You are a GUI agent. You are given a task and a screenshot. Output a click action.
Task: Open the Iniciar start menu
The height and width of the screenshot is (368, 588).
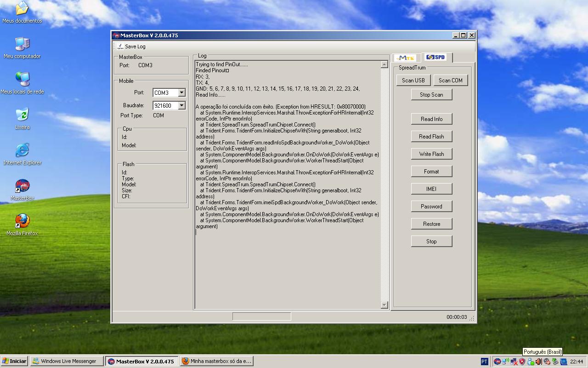coord(14,361)
